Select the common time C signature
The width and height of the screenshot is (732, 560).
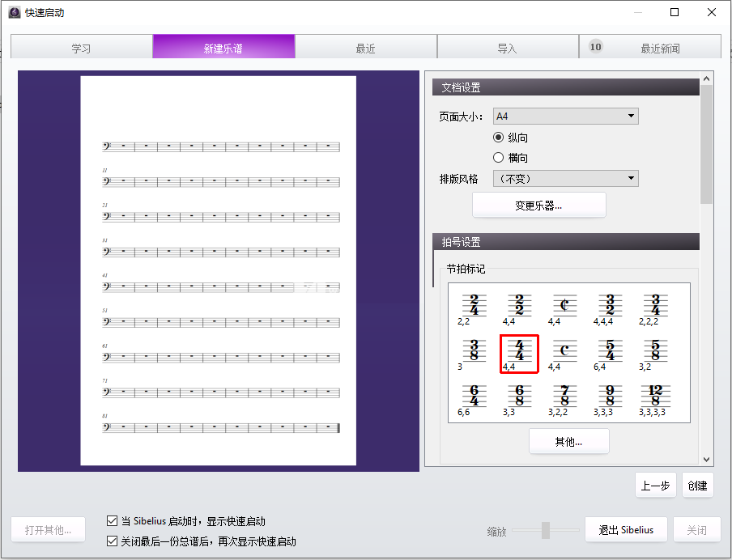(564, 354)
